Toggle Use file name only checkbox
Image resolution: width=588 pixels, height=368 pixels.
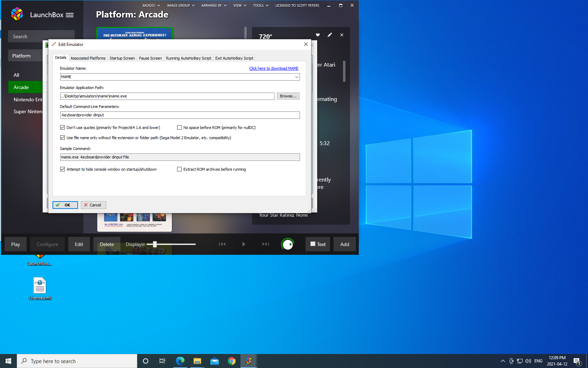pyautogui.click(x=62, y=138)
